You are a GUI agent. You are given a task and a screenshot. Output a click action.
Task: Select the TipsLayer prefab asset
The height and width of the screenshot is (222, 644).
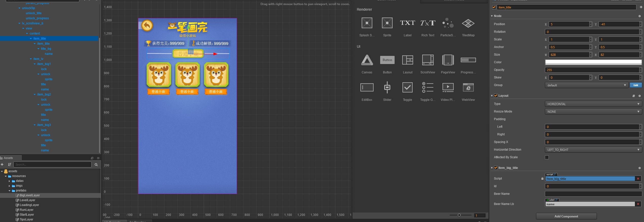[26, 219]
